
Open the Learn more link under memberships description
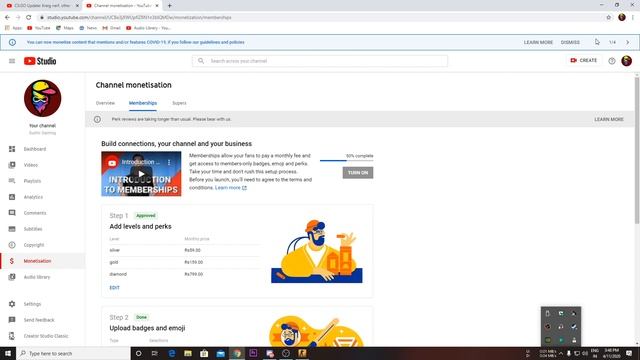tap(231, 188)
